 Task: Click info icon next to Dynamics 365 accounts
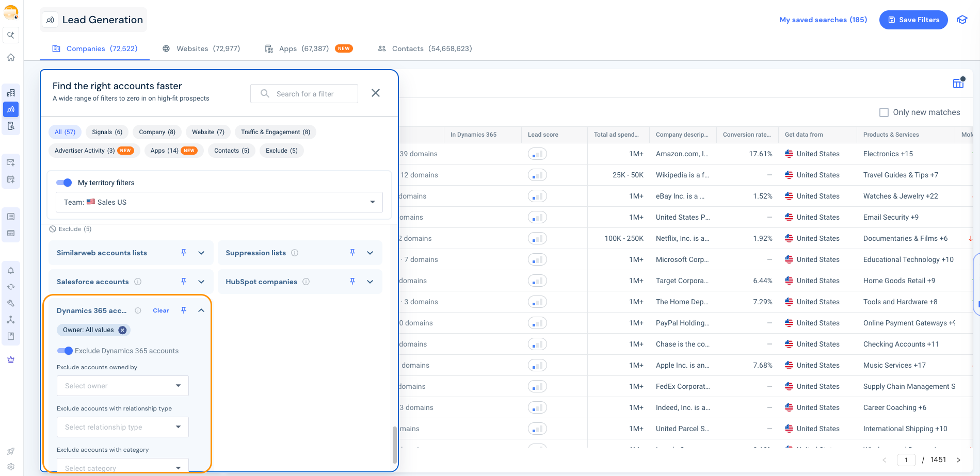click(x=138, y=310)
